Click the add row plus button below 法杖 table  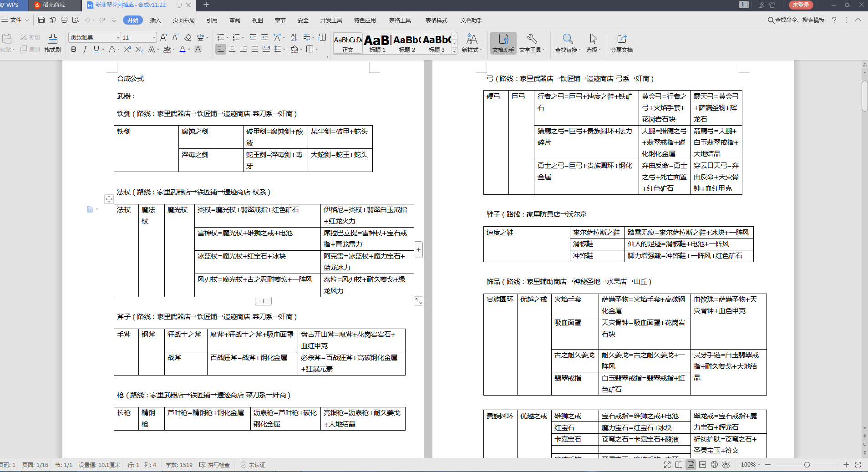(x=263, y=301)
